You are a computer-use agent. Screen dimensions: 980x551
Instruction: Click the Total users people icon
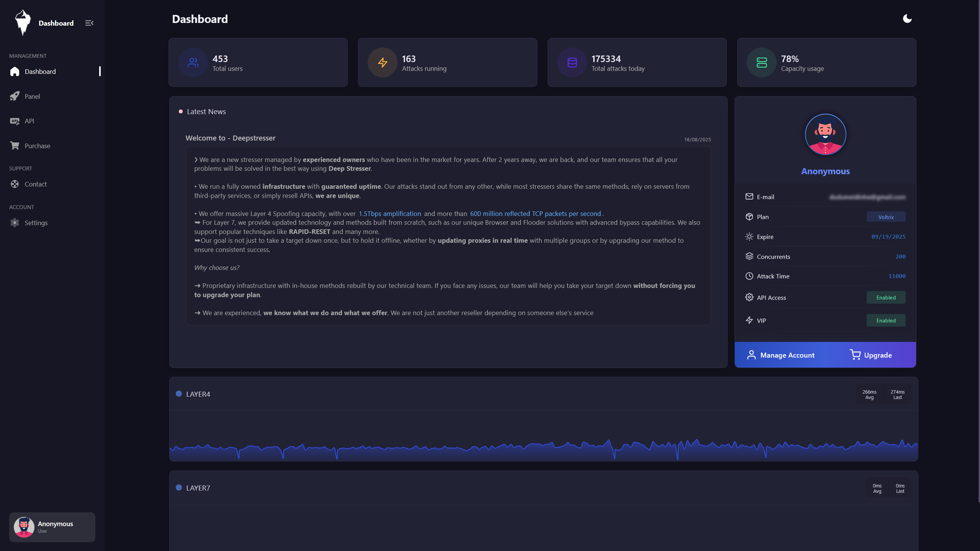[x=193, y=62]
